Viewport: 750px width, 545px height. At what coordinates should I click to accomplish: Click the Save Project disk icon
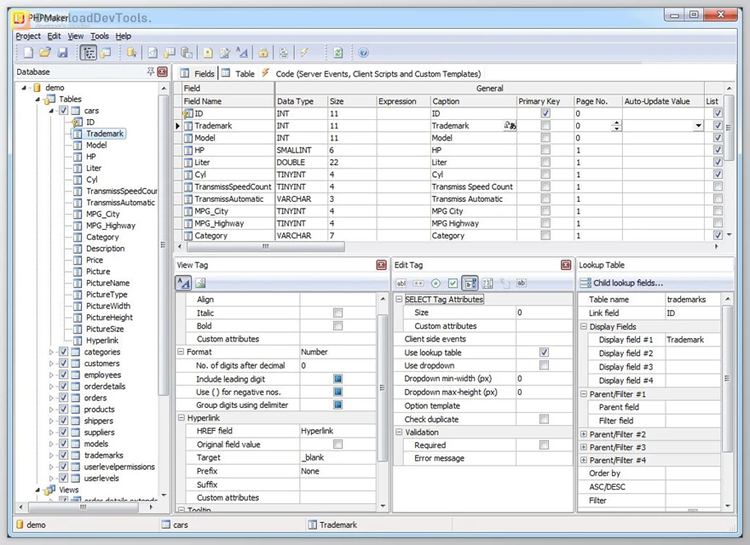pos(63,53)
